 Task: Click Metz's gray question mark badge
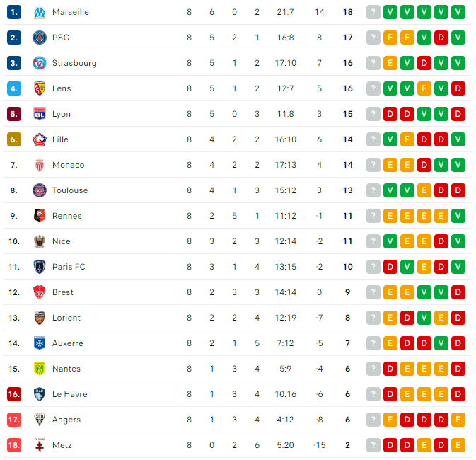tap(373, 445)
